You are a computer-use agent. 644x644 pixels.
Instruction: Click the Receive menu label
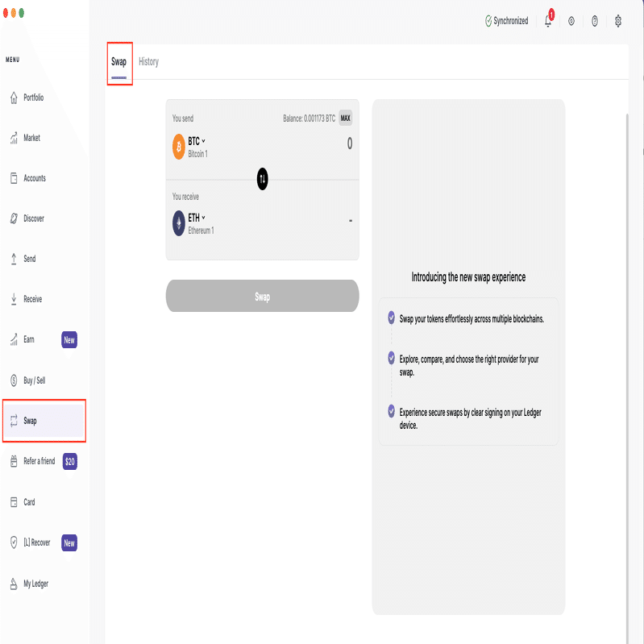pos(33,299)
